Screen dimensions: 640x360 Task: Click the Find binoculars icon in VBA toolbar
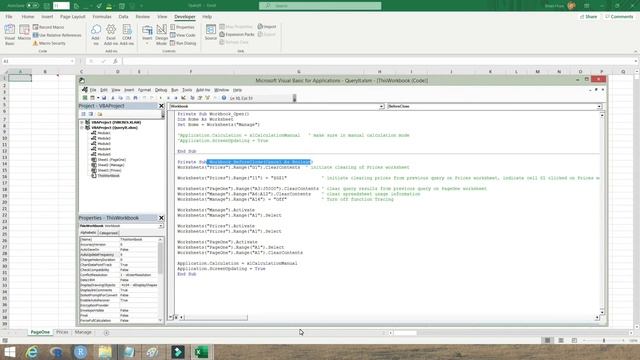tap(135, 98)
